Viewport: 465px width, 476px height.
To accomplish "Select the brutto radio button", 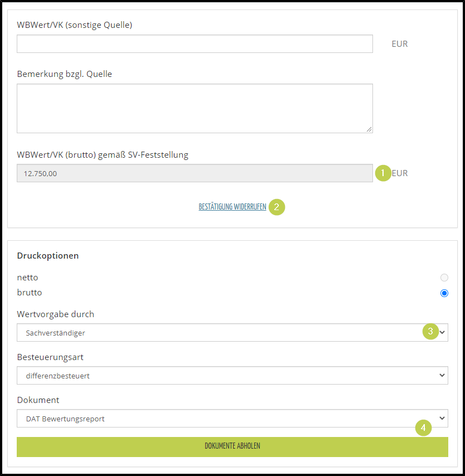I will point(444,293).
